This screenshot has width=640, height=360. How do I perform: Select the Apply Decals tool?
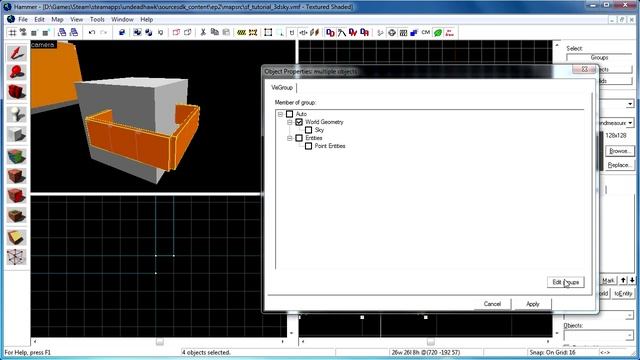tap(16, 196)
